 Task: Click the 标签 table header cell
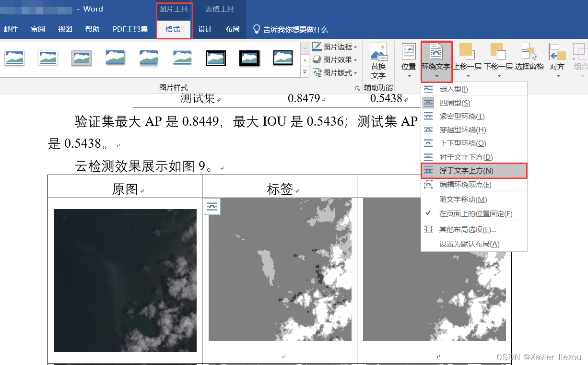pos(280,187)
